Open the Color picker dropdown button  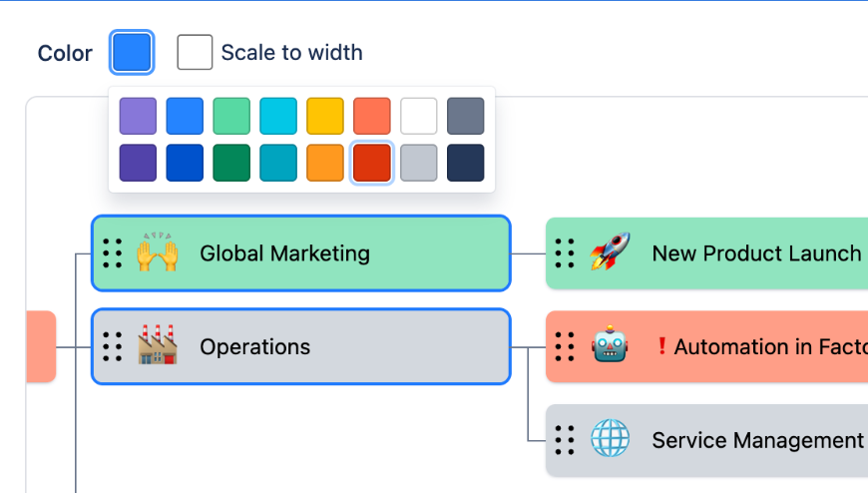point(132,53)
